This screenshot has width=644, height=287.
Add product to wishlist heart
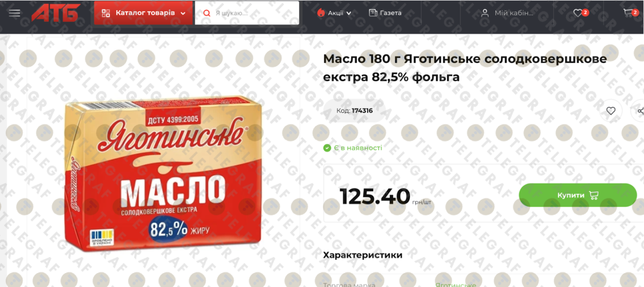pyautogui.click(x=611, y=110)
